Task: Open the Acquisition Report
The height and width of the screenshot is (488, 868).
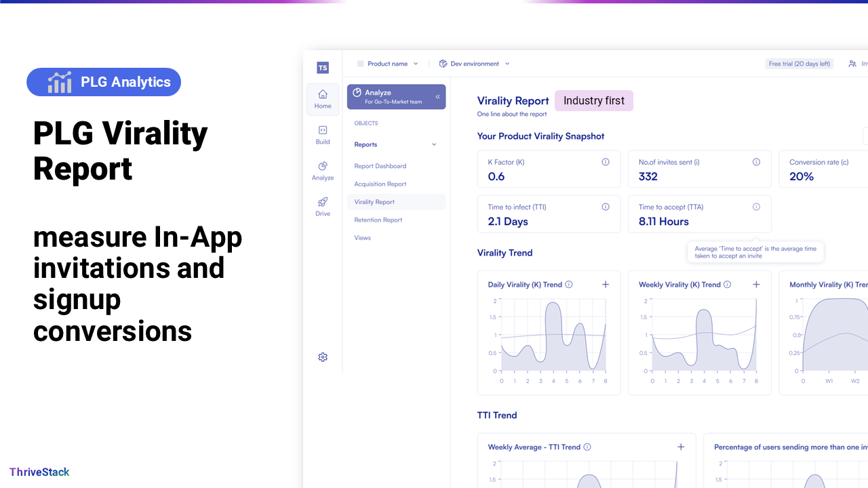Action: (380, 184)
